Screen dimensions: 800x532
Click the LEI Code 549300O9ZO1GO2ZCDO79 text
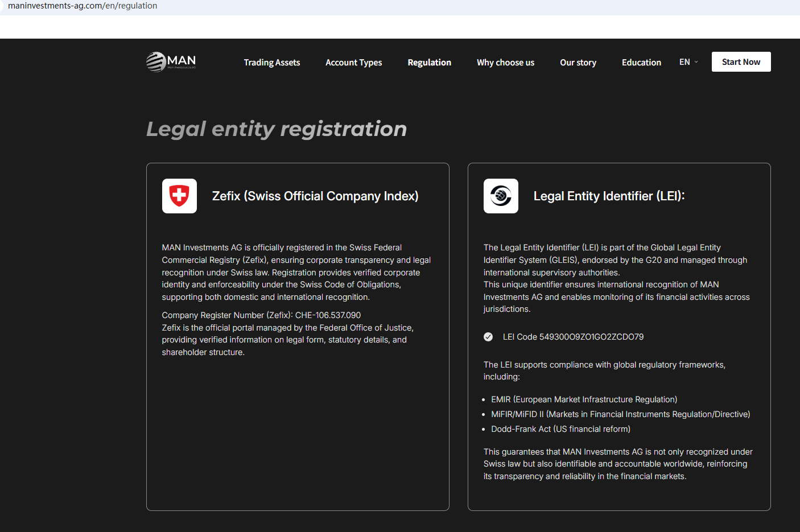573,337
